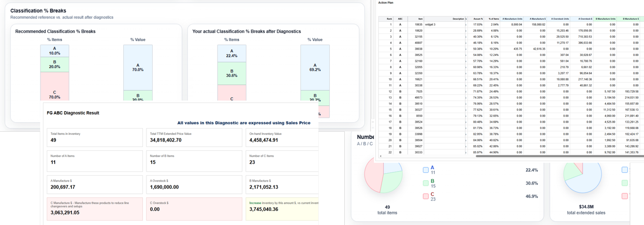Click the Total TTM Extended Price Value card

(194, 138)
